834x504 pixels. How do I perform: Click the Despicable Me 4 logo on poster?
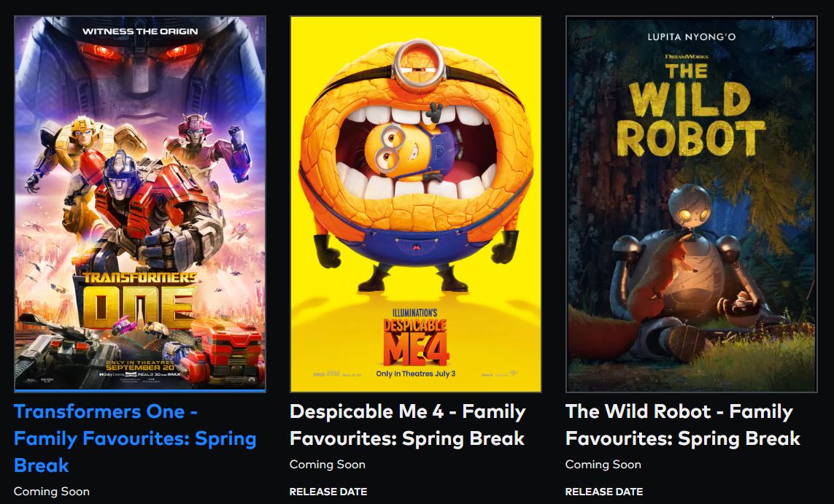click(x=415, y=337)
